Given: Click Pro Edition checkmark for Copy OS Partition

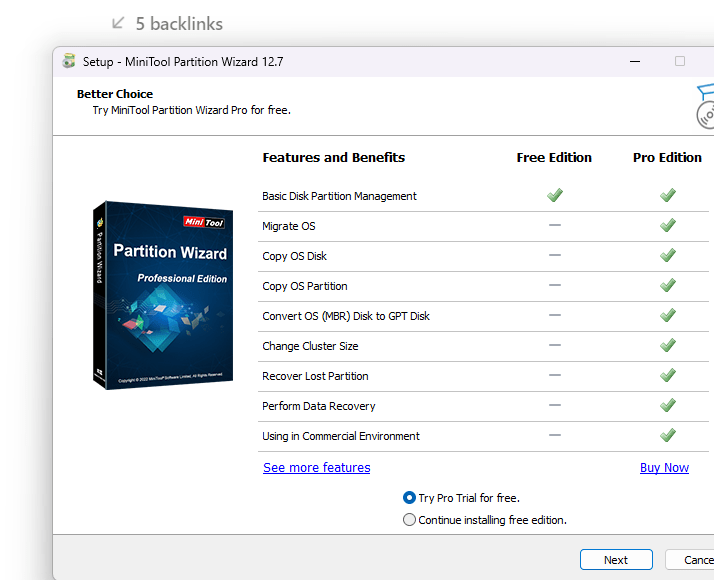Looking at the screenshot, I should click(x=668, y=285).
